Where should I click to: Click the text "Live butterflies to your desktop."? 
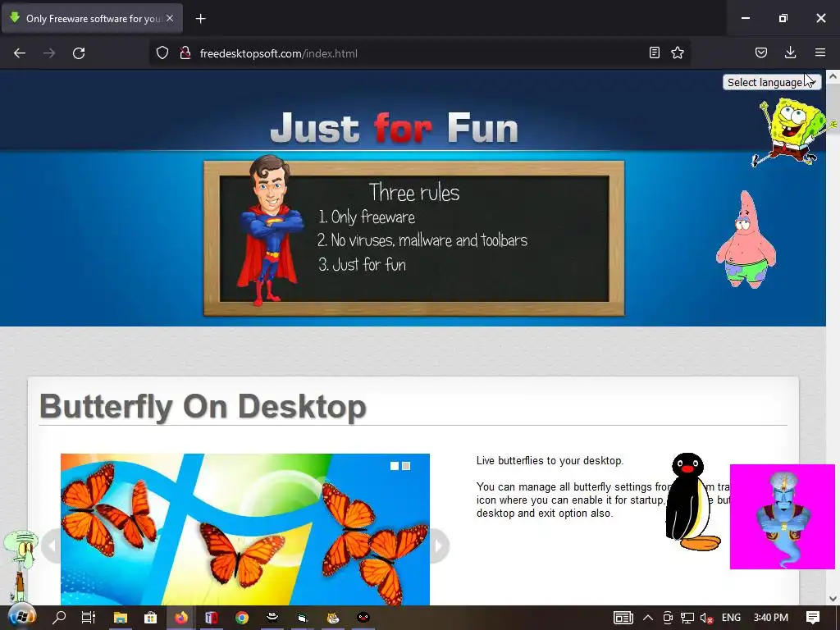[550, 461]
